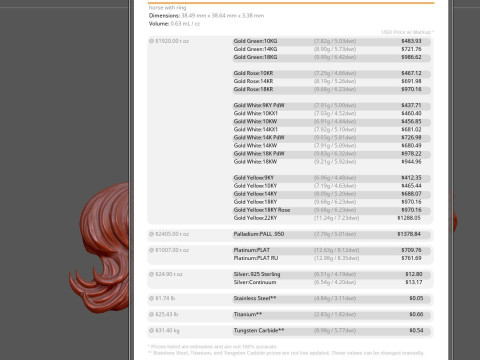Select Gold White:10KX1 entry
Image resolution: width=480 pixels, height=360 pixels.
coord(256,113)
